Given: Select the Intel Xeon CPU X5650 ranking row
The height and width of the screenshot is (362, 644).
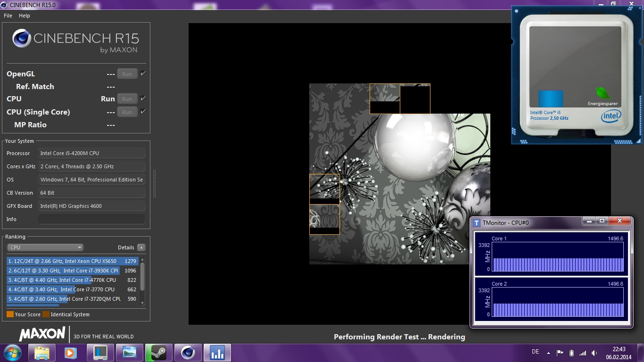Looking at the screenshot, I should tap(72, 261).
